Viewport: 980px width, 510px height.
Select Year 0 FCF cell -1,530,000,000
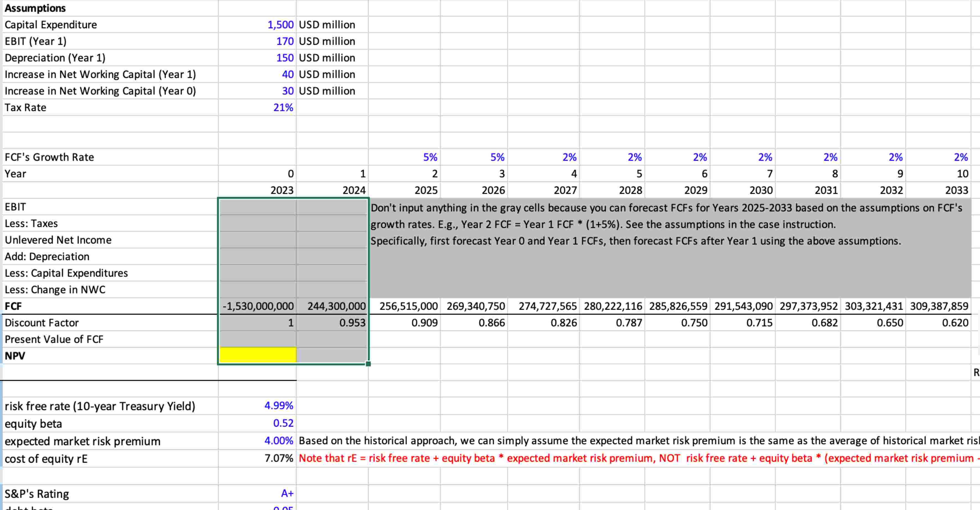point(258,306)
